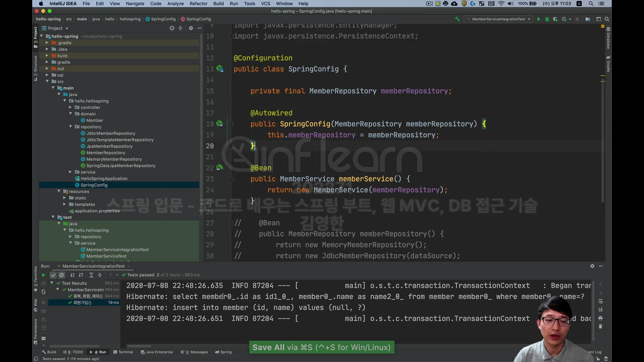Open the 0: Messages tool window tab
644x362 pixels.
click(195, 352)
